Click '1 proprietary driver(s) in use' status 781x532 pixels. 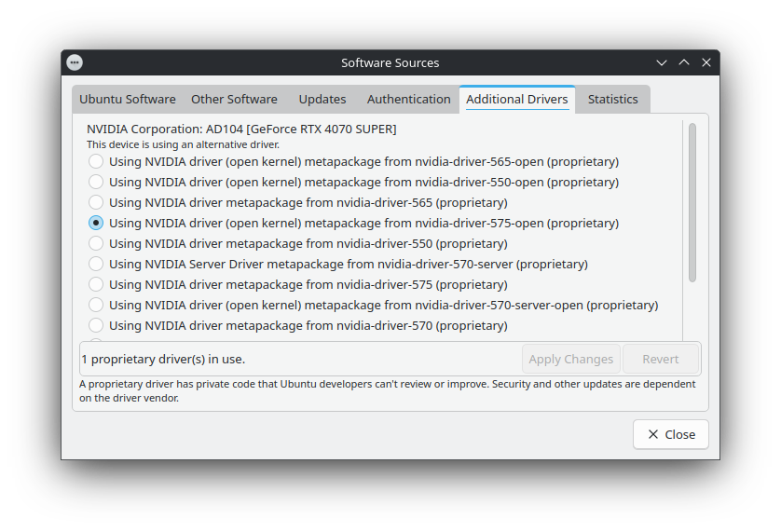point(163,359)
